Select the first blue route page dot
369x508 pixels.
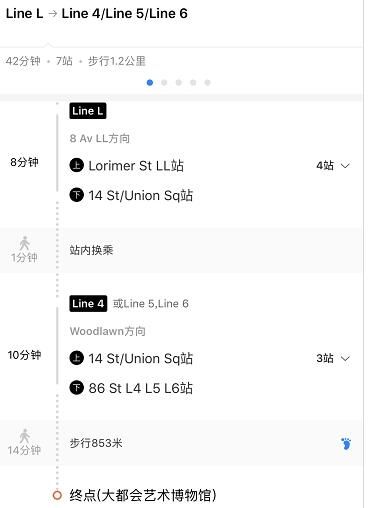point(150,82)
